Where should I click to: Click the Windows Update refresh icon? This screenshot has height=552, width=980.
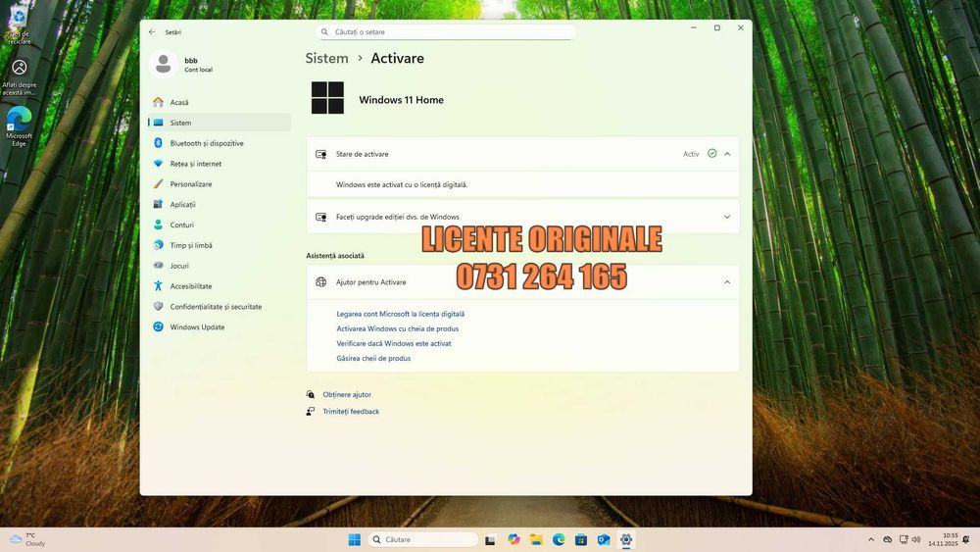[158, 326]
